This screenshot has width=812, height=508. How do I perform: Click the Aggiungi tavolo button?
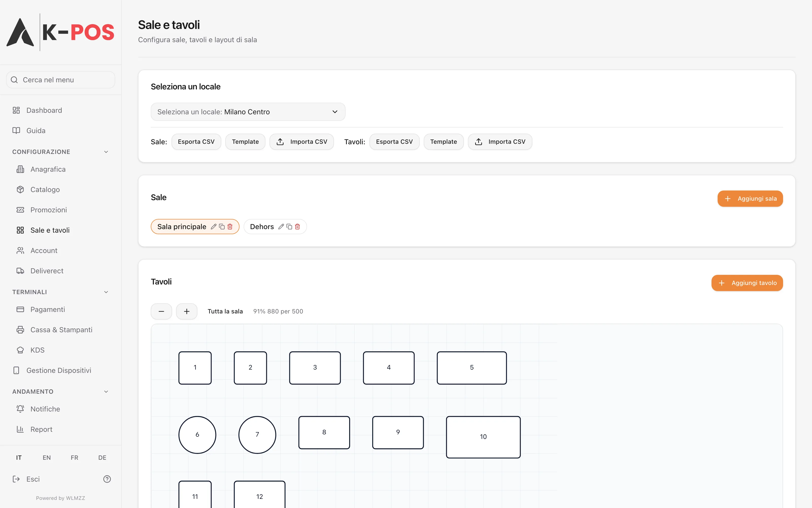pos(747,283)
